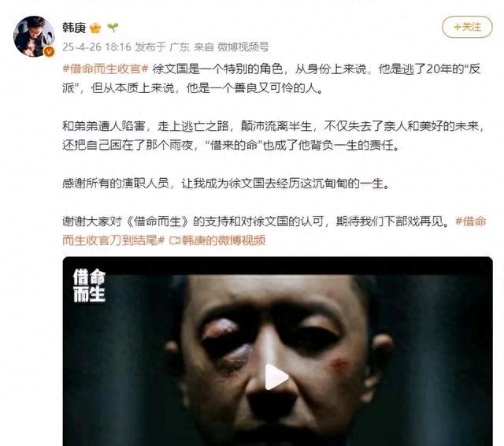Screen dimensions: 504x446
Task: Play the video with center play button
Action: [276, 377]
